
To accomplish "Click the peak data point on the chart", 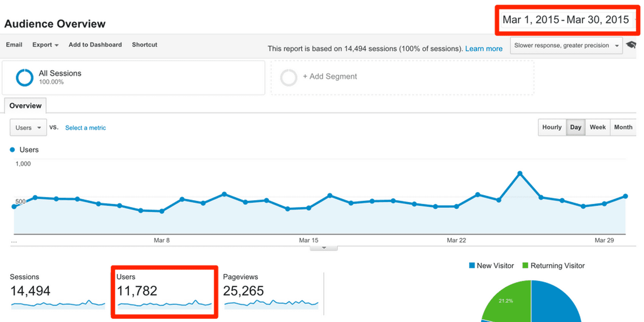I will (x=519, y=173).
